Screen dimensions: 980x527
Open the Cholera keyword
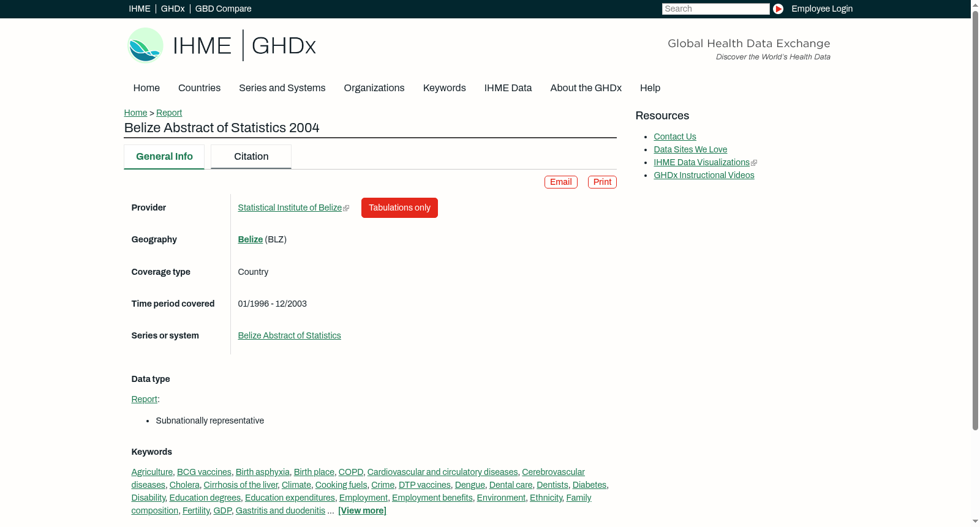coord(184,485)
